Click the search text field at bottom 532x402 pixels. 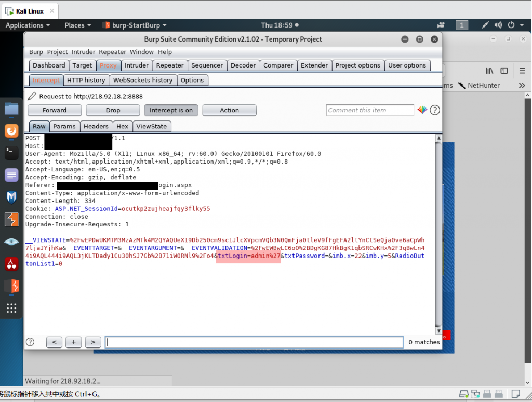tap(254, 342)
